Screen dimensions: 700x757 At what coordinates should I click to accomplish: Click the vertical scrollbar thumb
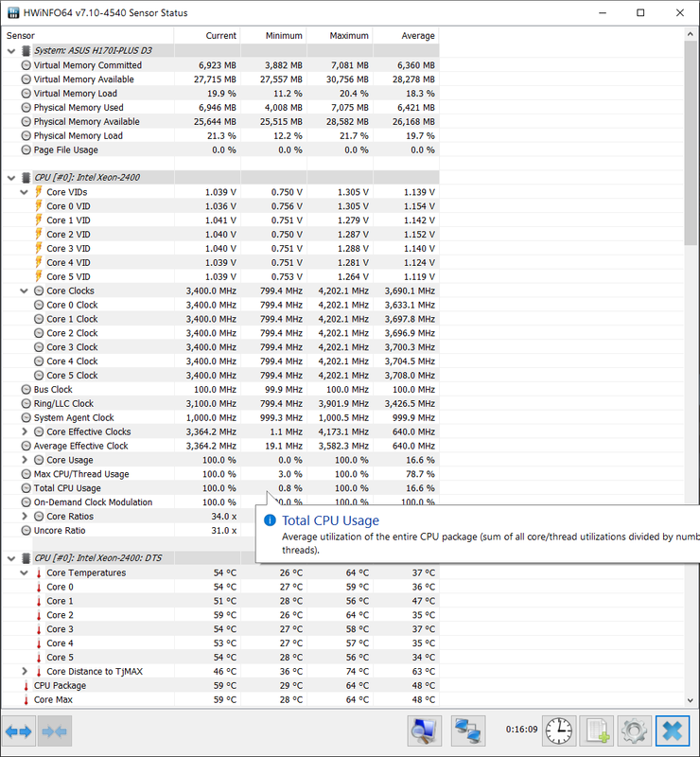[x=691, y=144]
